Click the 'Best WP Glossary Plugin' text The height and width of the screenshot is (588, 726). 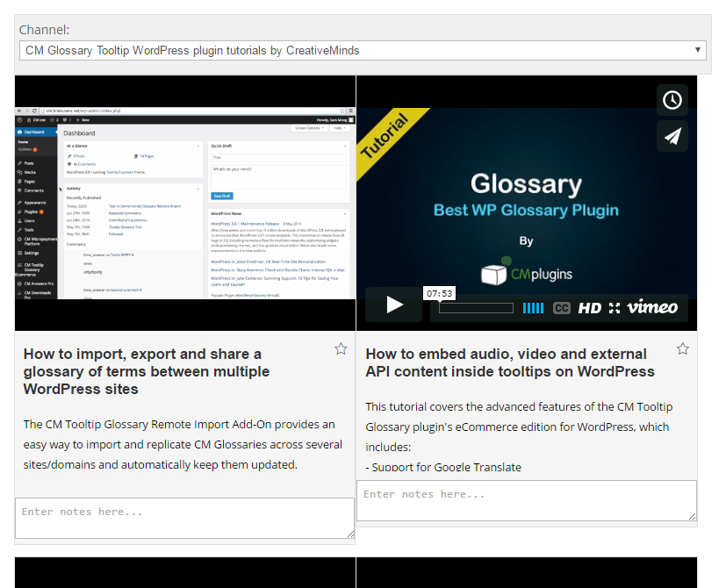tap(526, 211)
